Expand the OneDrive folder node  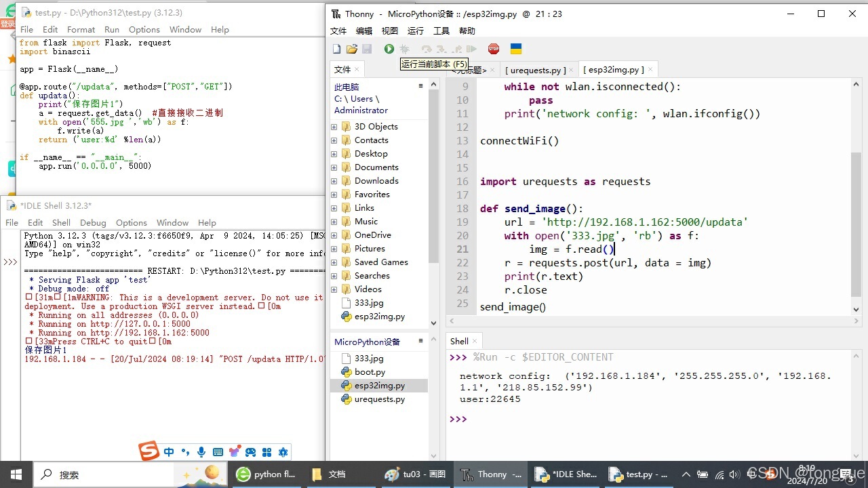coord(334,235)
